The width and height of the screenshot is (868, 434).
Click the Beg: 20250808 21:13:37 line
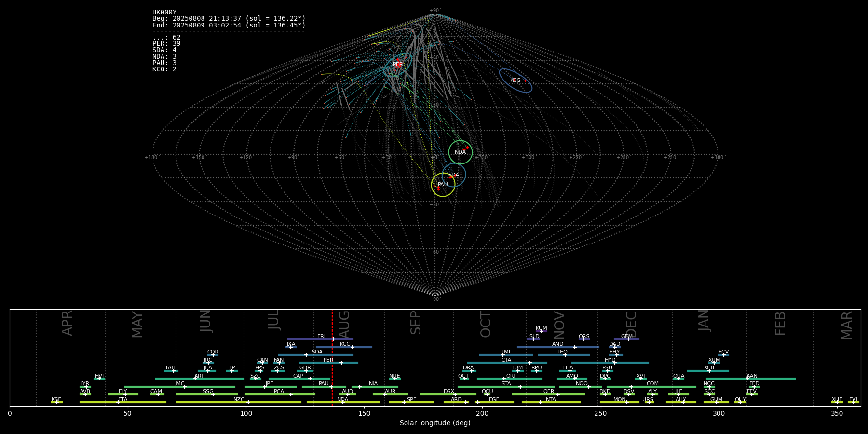(x=229, y=19)
